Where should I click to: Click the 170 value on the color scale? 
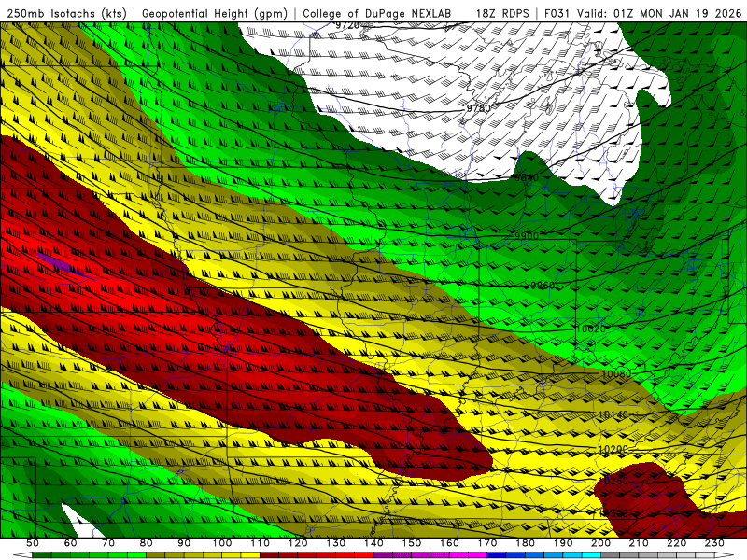(487, 543)
